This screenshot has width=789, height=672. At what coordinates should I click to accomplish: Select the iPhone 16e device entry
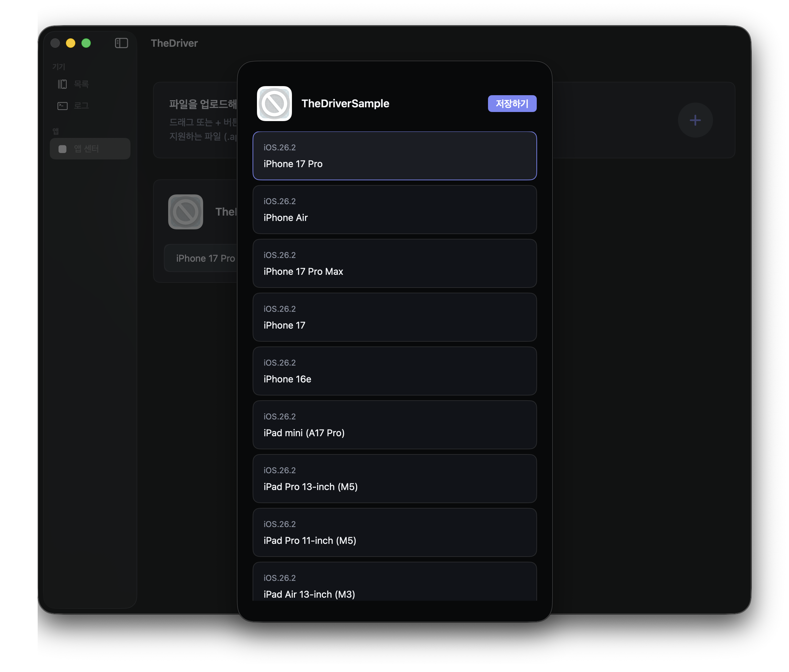point(394,371)
